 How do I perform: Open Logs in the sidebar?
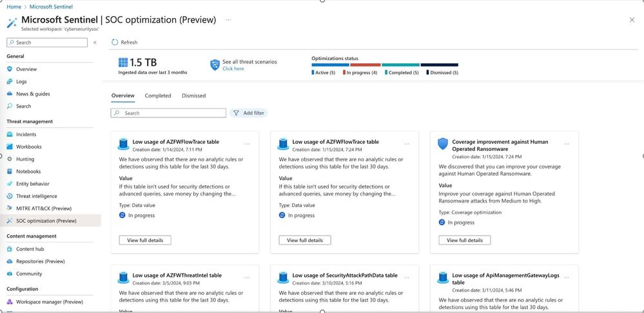coord(21,81)
